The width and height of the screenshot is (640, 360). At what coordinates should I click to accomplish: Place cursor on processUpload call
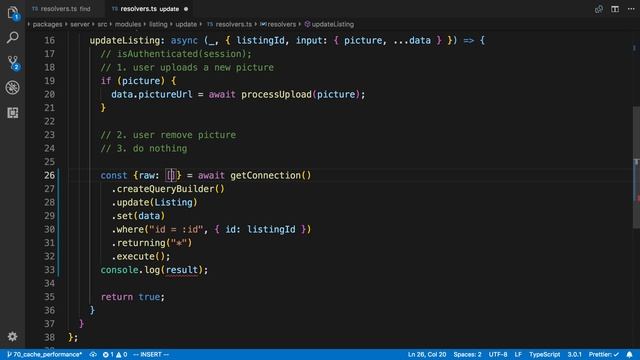[x=276, y=94]
